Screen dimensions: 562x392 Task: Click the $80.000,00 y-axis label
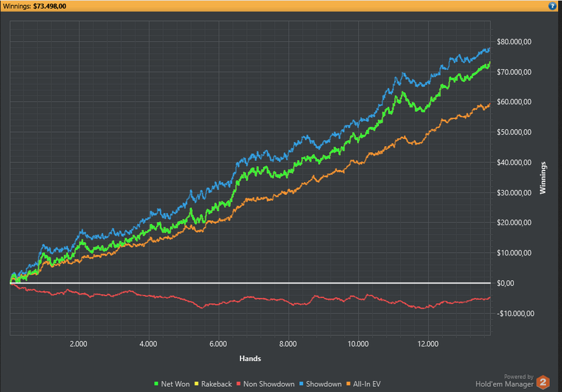coord(514,42)
